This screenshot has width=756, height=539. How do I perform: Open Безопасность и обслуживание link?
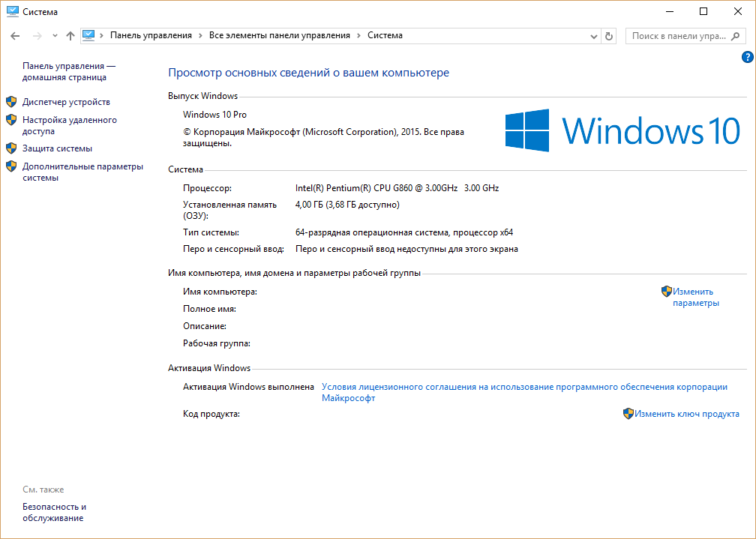[55, 512]
